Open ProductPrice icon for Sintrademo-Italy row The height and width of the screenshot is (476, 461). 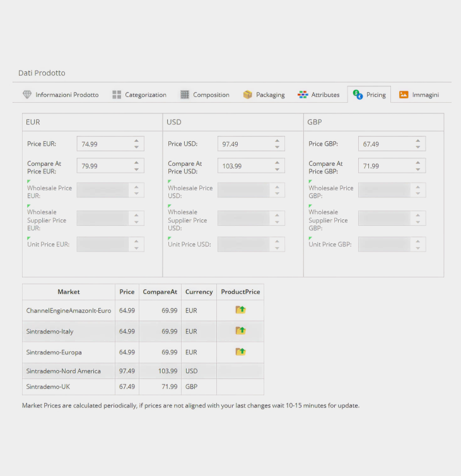coord(240,330)
